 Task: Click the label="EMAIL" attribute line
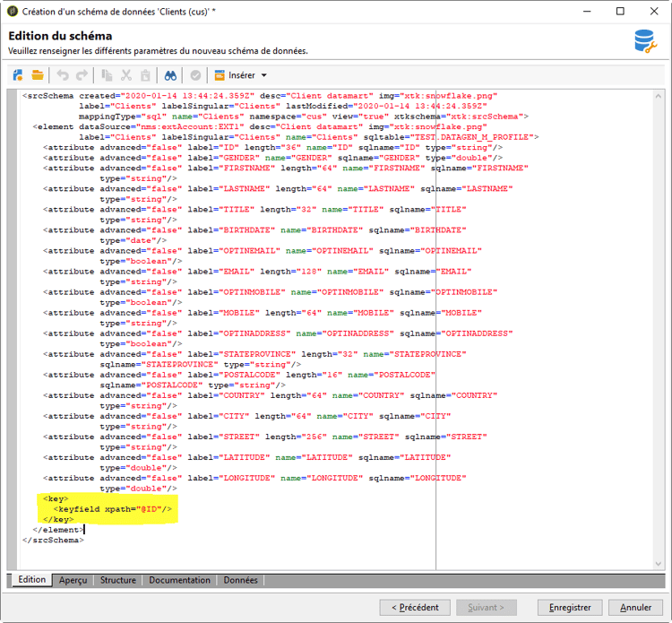257,272
